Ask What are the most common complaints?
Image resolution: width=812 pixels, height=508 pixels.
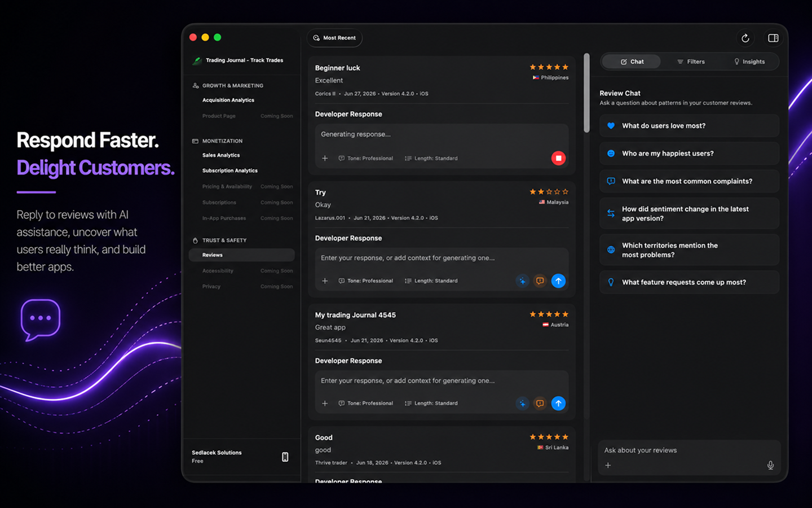pyautogui.click(x=689, y=181)
